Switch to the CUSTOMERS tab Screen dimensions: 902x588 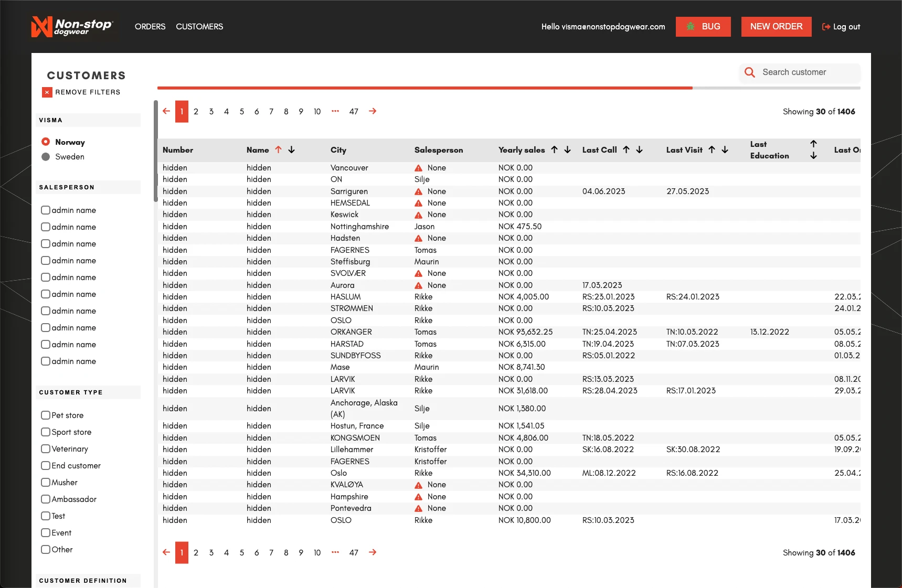199,26
